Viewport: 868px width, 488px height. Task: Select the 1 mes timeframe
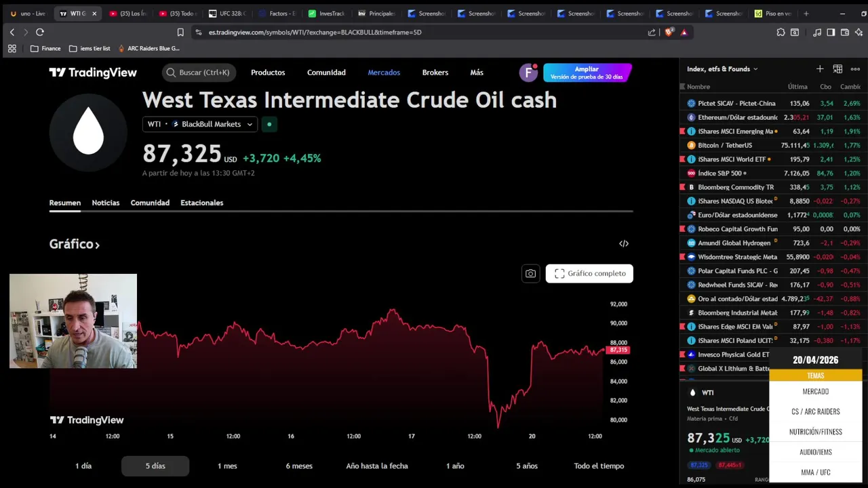coord(227,466)
